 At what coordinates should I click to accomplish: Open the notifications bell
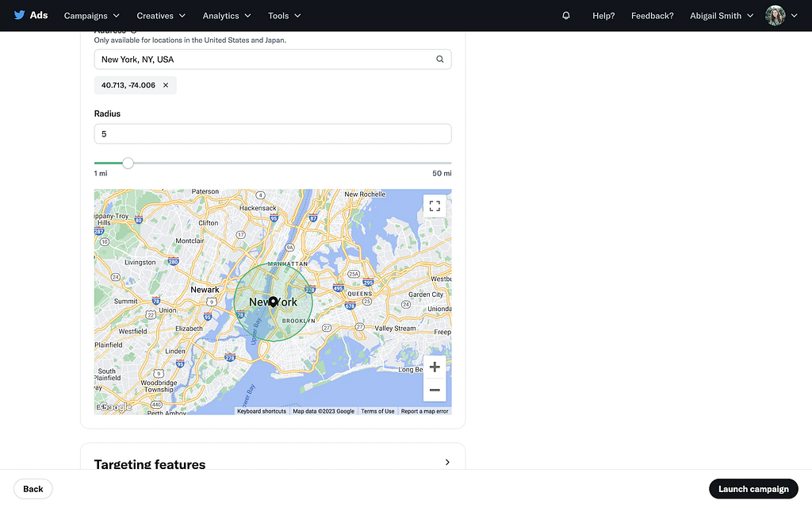[566, 16]
